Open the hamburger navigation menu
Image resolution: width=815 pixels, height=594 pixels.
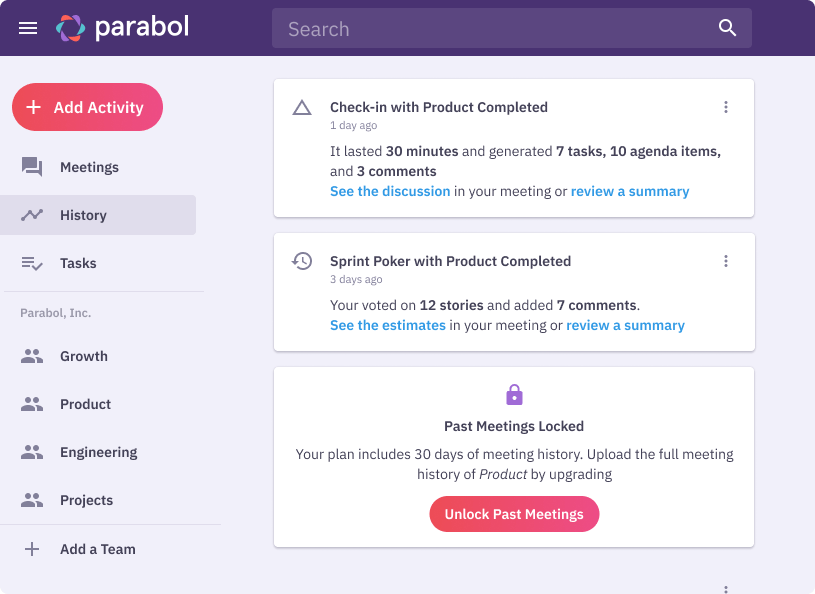28,28
